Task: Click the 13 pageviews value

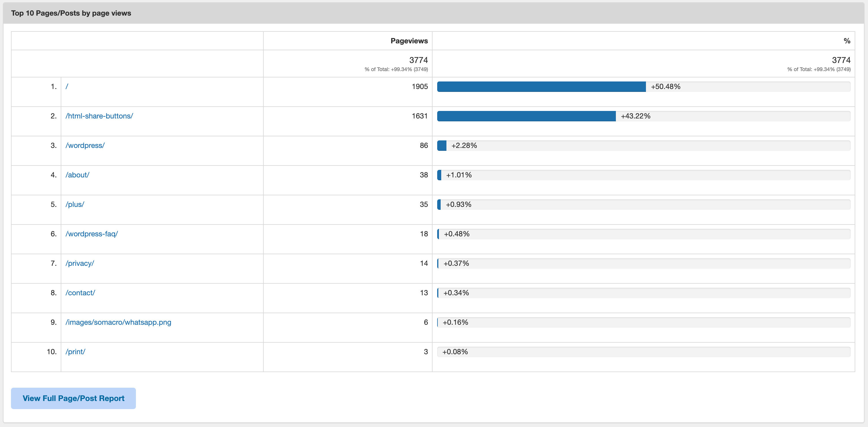Action: click(424, 293)
